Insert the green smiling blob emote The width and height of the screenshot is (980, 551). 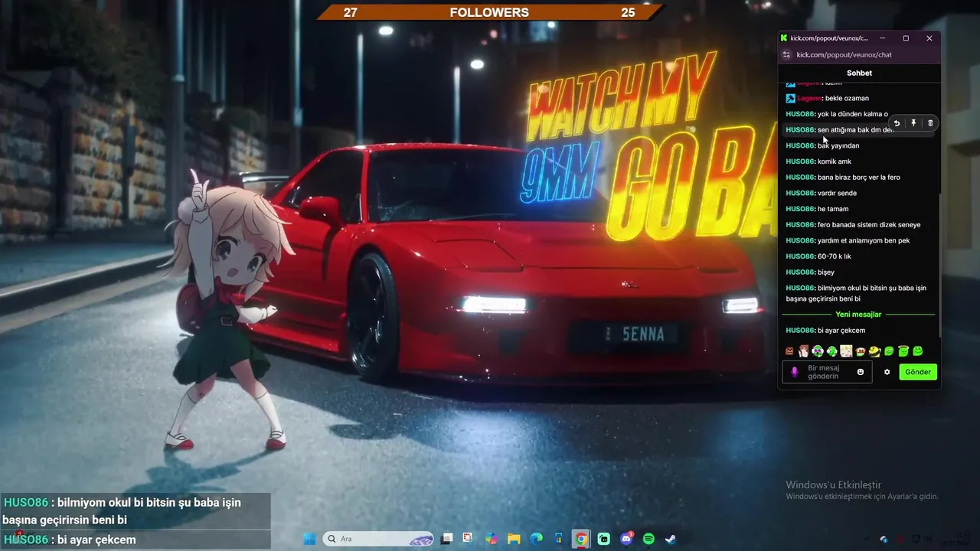coord(918,351)
